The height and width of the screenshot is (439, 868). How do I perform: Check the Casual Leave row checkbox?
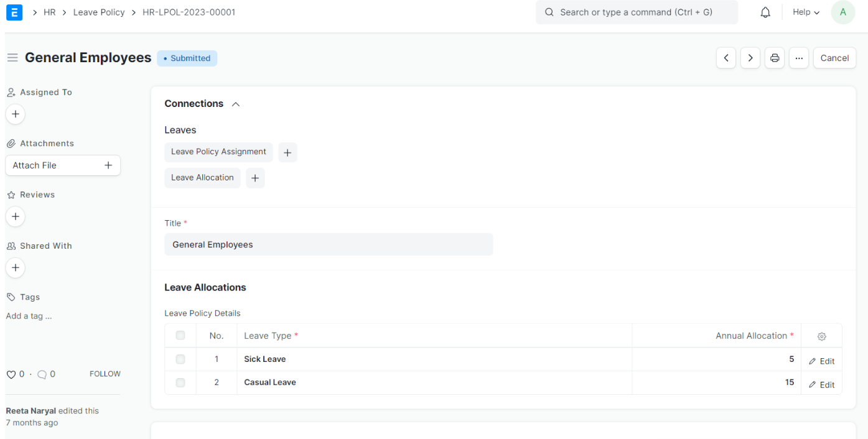(180, 383)
